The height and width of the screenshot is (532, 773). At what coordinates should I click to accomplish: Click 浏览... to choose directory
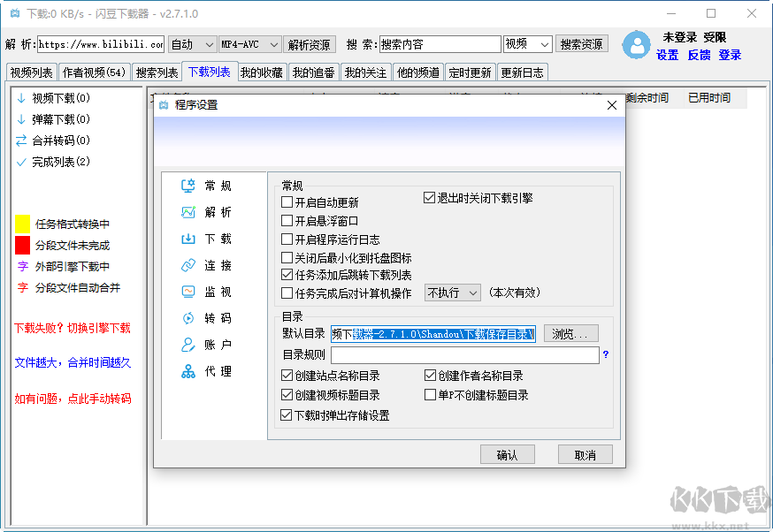(x=570, y=333)
